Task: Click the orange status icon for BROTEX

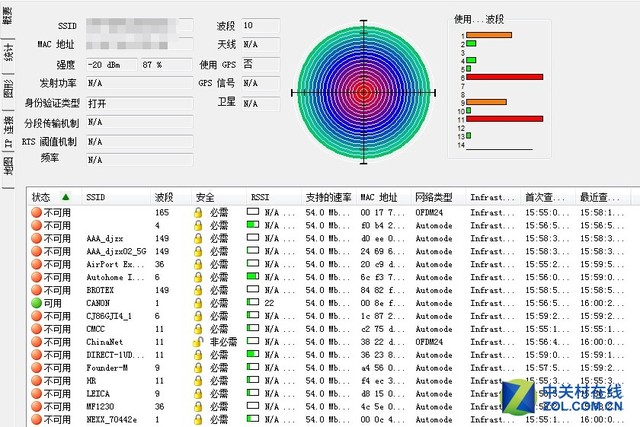Action: point(36,290)
